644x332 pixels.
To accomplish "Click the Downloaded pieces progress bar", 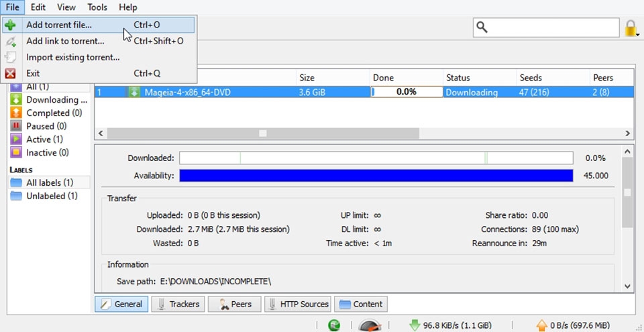I will 376,158.
